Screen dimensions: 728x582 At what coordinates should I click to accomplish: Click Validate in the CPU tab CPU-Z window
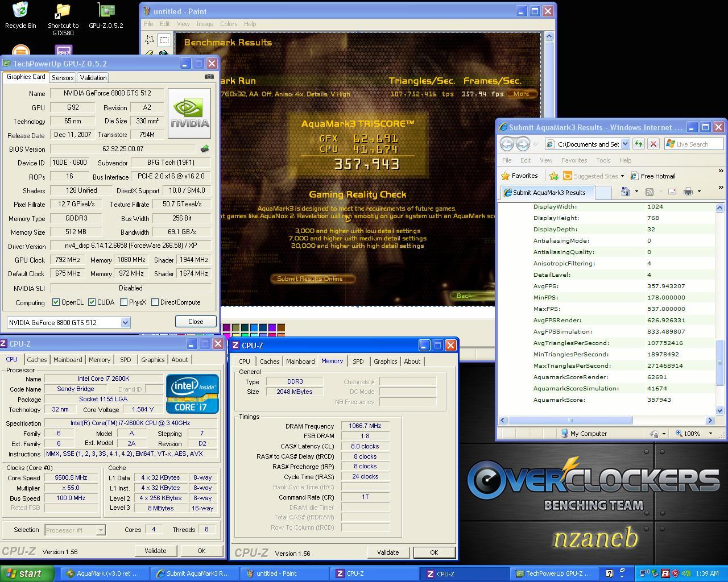pos(155,551)
